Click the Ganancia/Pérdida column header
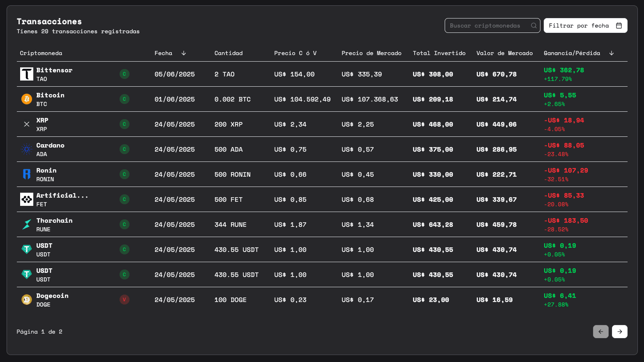 (x=572, y=53)
